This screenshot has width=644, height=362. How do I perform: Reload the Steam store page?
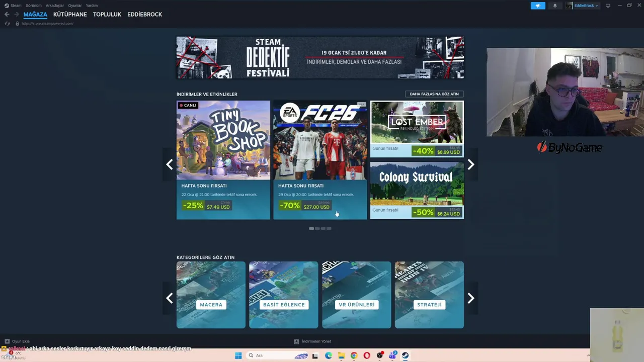pos(7,24)
